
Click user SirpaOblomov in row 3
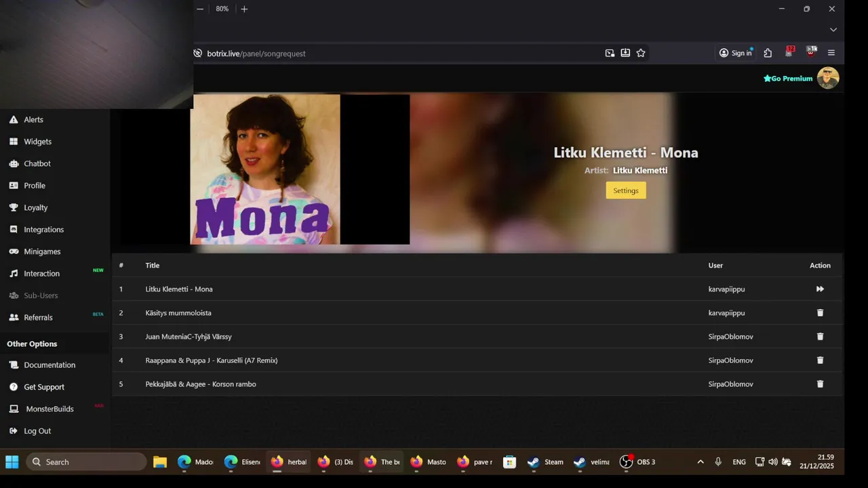pos(731,336)
